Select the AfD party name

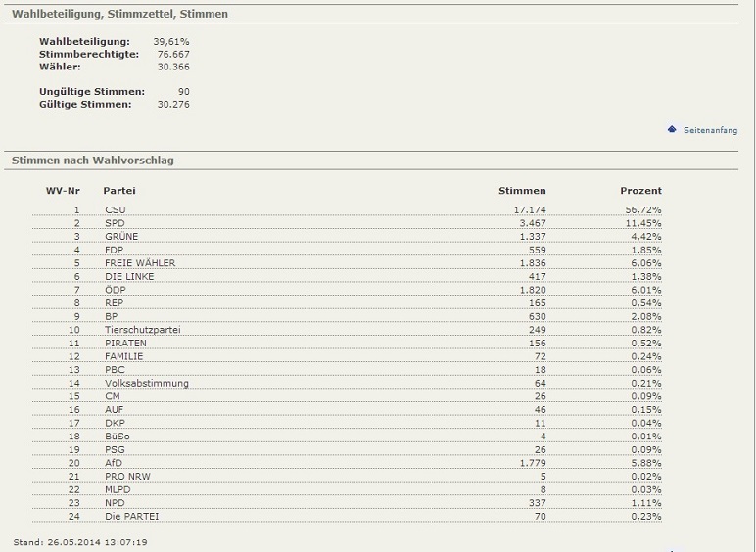point(114,463)
